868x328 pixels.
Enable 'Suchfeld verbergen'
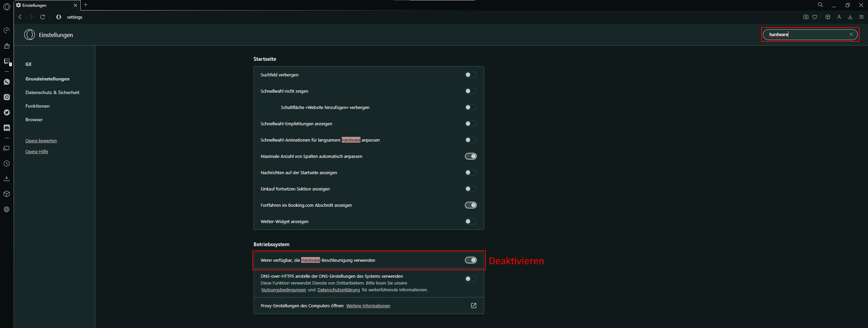tap(471, 74)
